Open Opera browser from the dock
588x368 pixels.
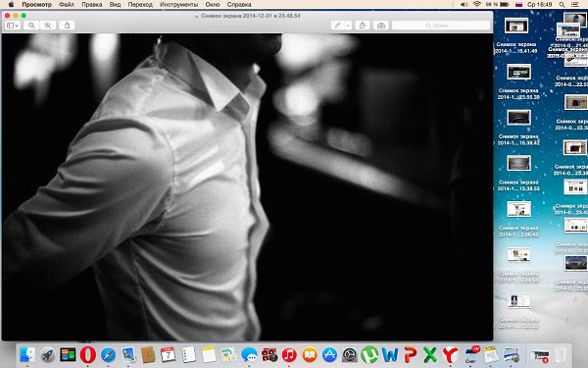(88, 354)
